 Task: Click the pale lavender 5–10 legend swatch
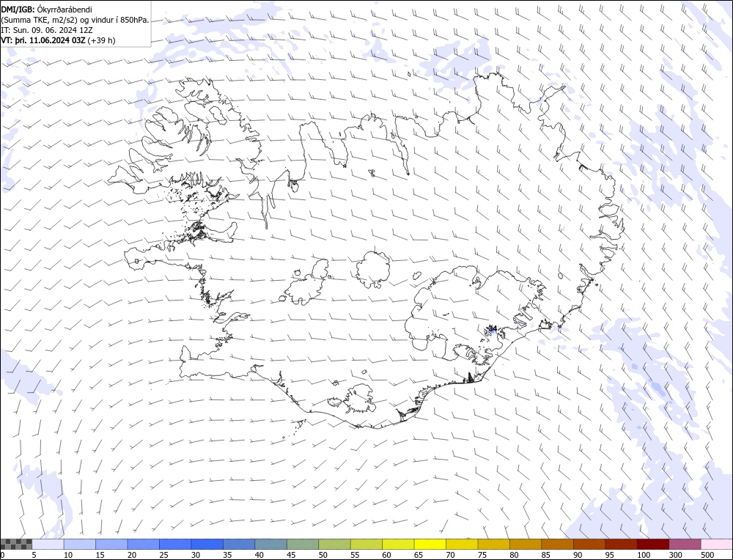pos(48,544)
